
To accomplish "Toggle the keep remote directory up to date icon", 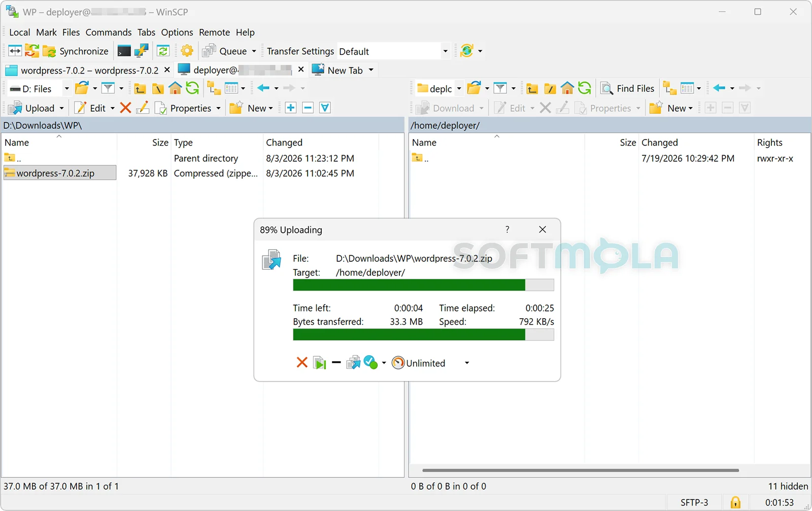I will 163,51.
